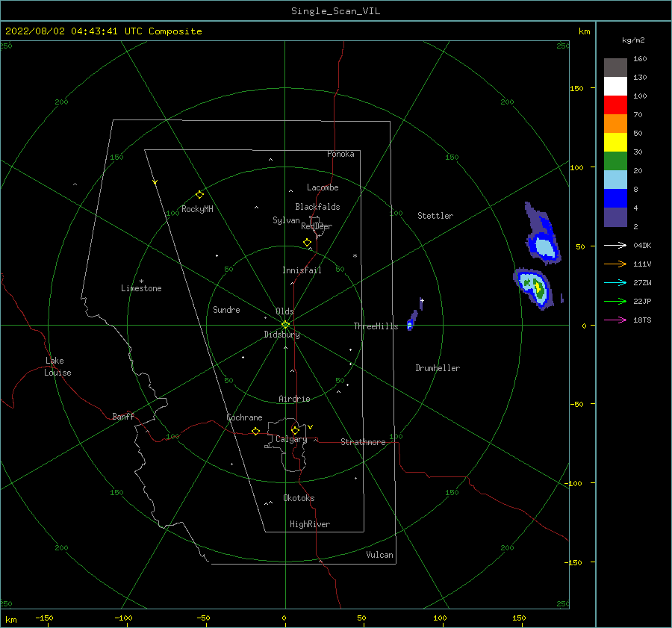Click the -150 label on bottom axis

(x=44, y=618)
